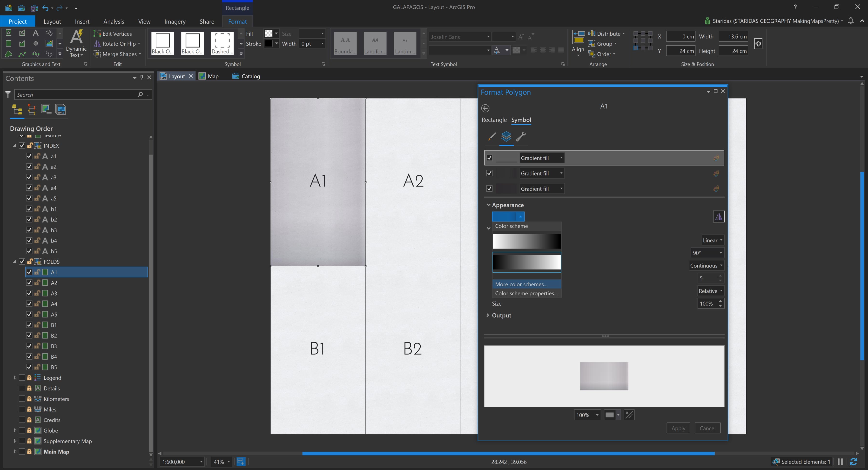Collapse the FOLDS group in Contents

(x=15, y=262)
